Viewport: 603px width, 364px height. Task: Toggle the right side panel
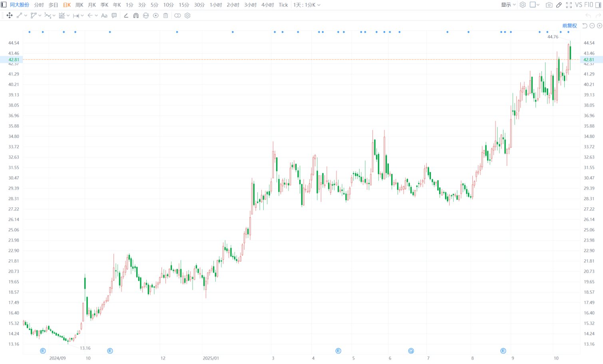point(598,5)
